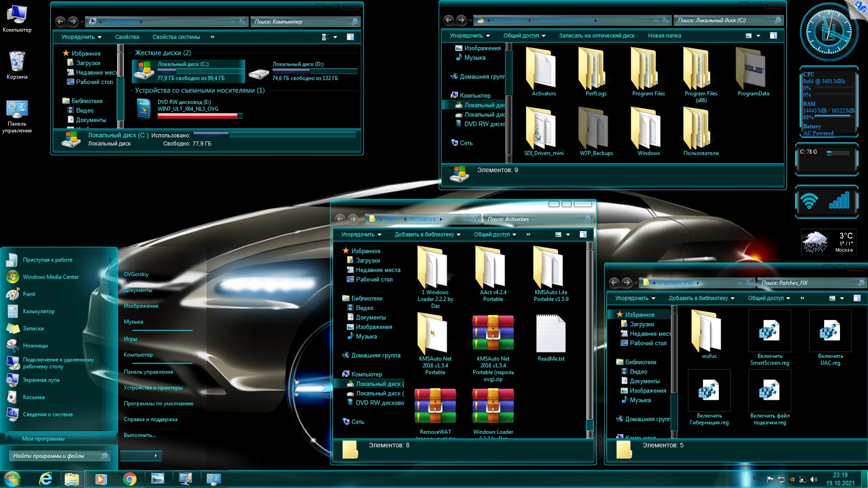The height and width of the screenshot is (488, 868).
Task: Expand Добавить в библиотеку dropdown in Patches_FIX window
Action: coord(702,298)
